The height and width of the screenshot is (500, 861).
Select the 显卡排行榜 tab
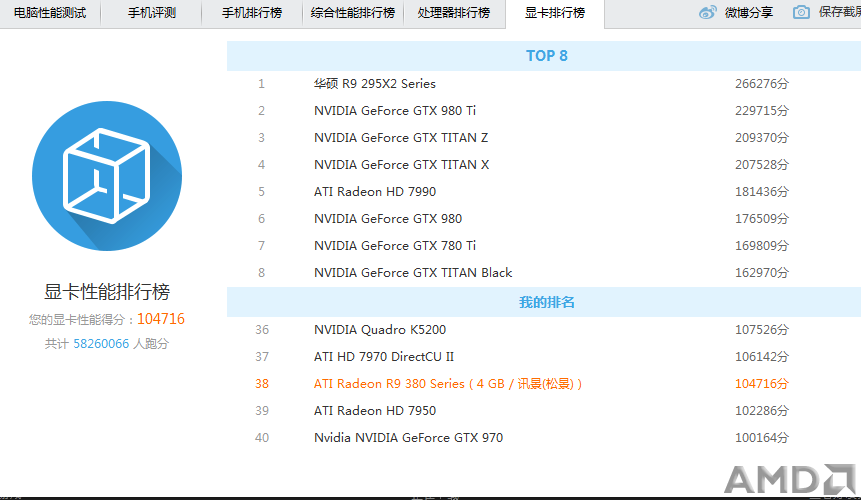click(555, 13)
